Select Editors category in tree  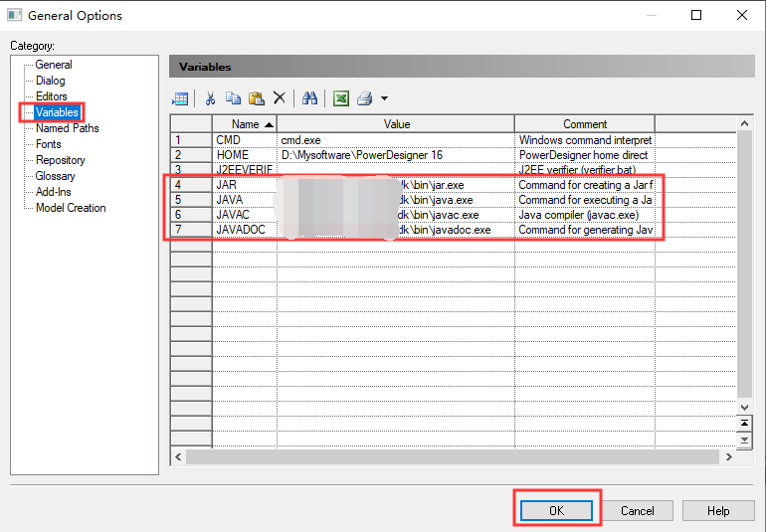tap(52, 96)
